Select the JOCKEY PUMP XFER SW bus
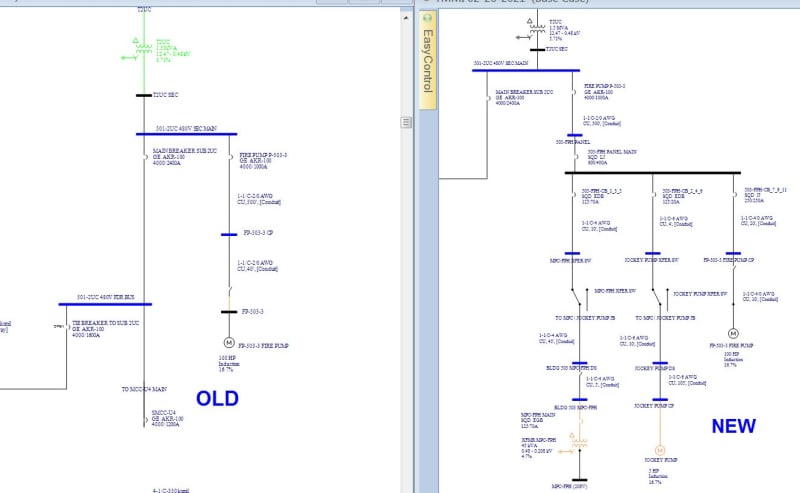Image resolution: width=800 pixels, height=493 pixels. (x=653, y=253)
